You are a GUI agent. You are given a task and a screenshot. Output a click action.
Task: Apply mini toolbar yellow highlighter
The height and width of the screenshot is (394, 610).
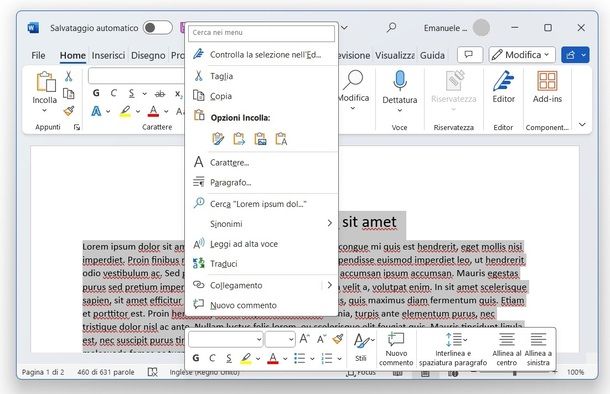(246, 358)
